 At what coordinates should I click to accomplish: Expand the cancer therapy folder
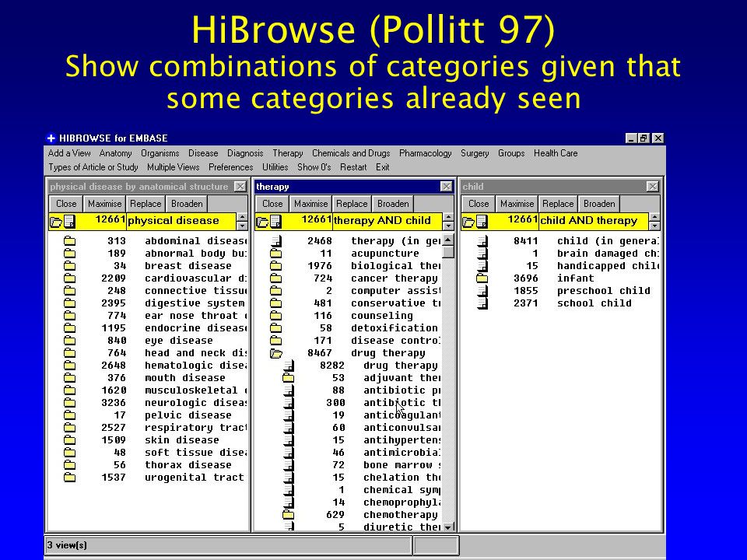(275, 278)
